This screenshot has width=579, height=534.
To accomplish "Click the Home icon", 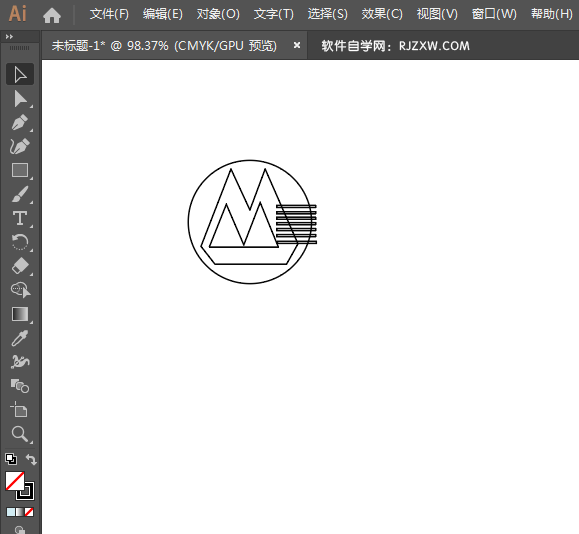I will pyautogui.click(x=52, y=16).
